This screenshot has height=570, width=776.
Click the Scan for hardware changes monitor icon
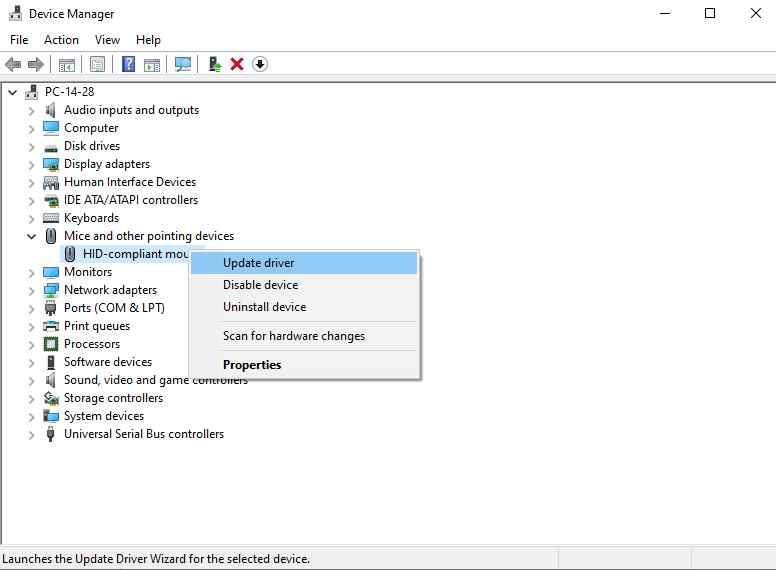183,64
